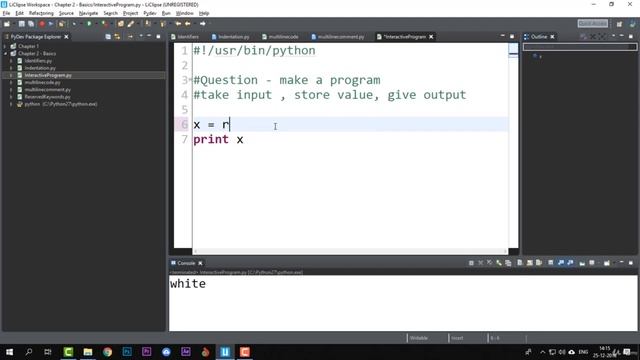Open the Refactoring menu
The height and width of the screenshot is (360, 640).
[x=41, y=13]
